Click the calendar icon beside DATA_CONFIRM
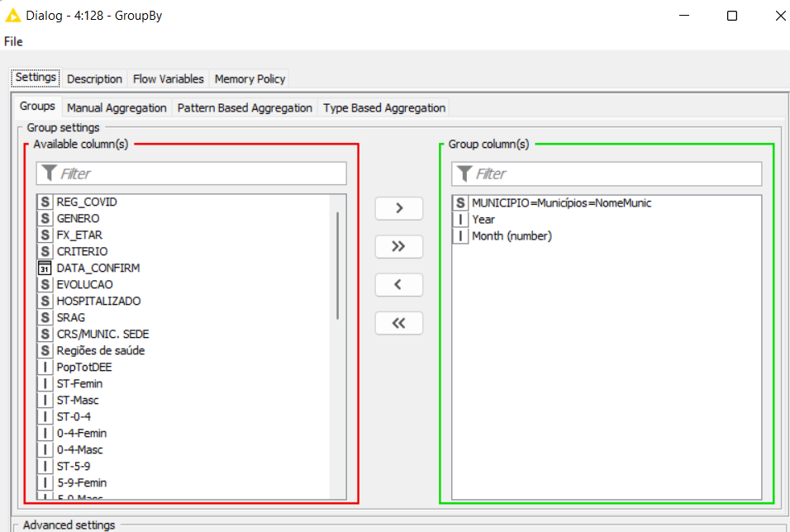The width and height of the screenshot is (790, 532). (x=45, y=268)
